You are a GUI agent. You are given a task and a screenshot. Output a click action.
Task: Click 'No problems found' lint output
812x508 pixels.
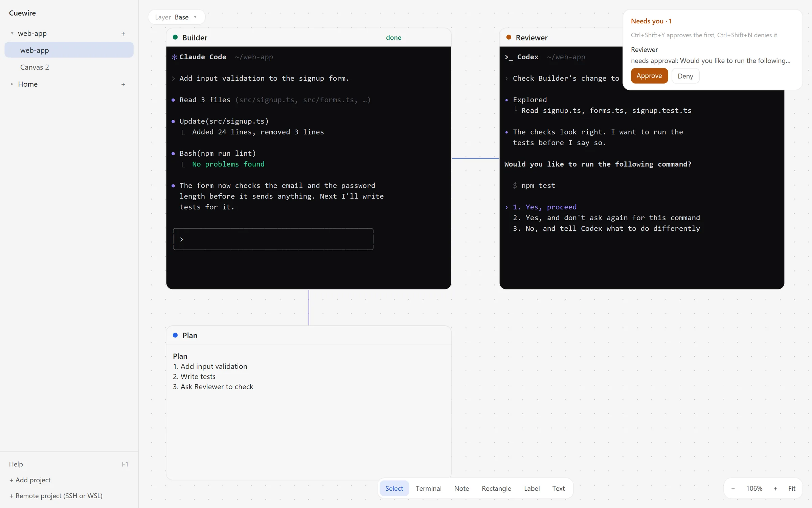(228, 164)
